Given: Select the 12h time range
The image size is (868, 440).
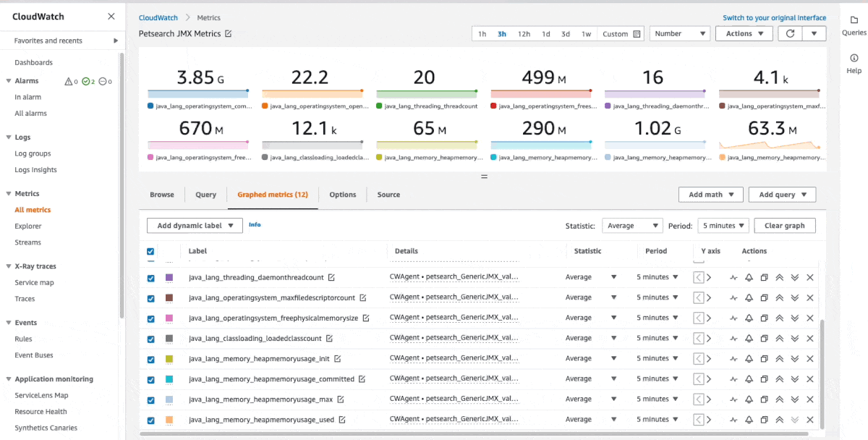Looking at the screenshot, I should [x=524, y=34].
